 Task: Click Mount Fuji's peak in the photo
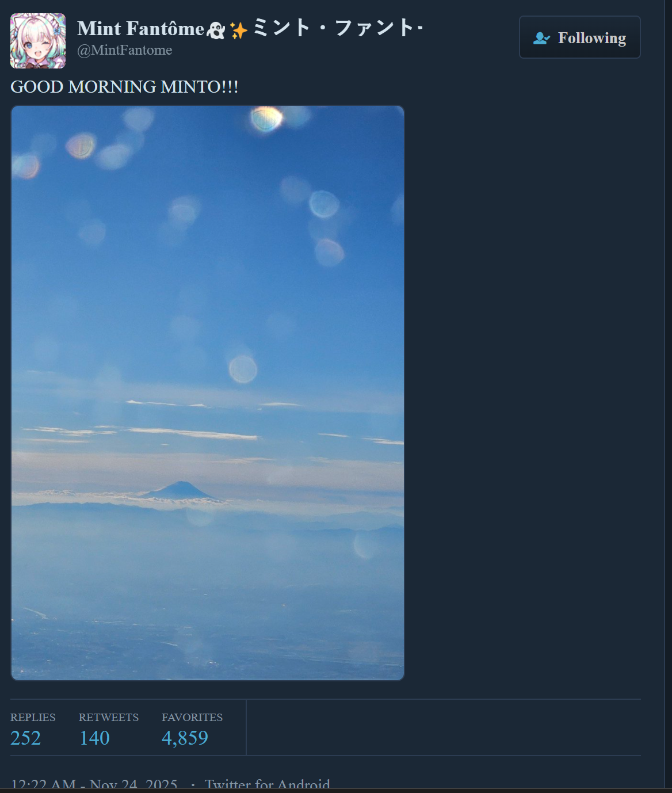click(x=181, y=484)
